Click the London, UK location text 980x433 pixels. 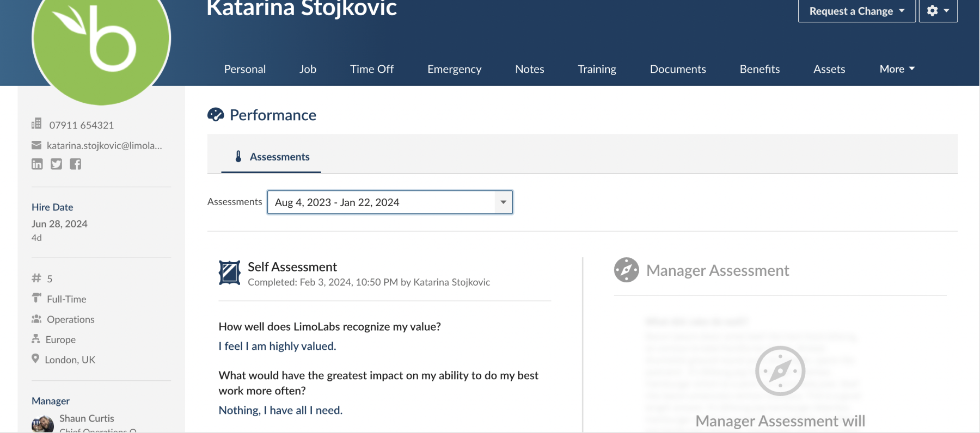[x=70, y=360]
